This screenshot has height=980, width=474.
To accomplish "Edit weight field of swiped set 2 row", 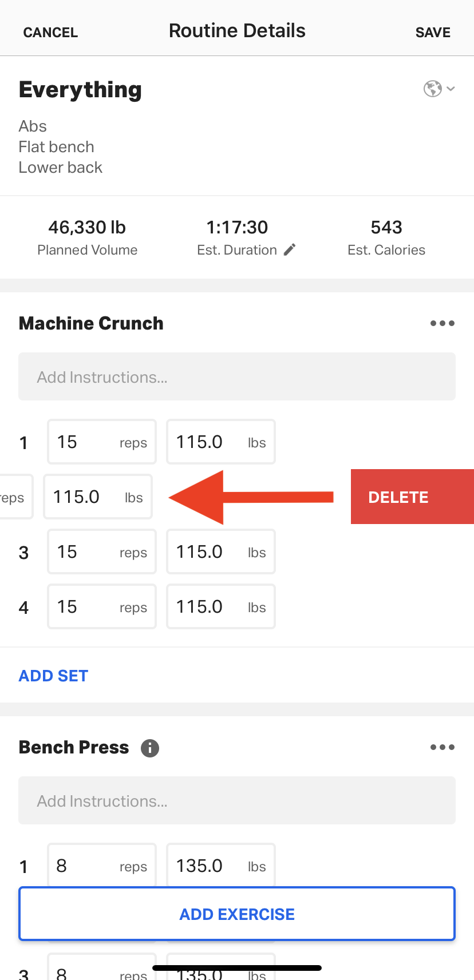I will pos(98,497).
